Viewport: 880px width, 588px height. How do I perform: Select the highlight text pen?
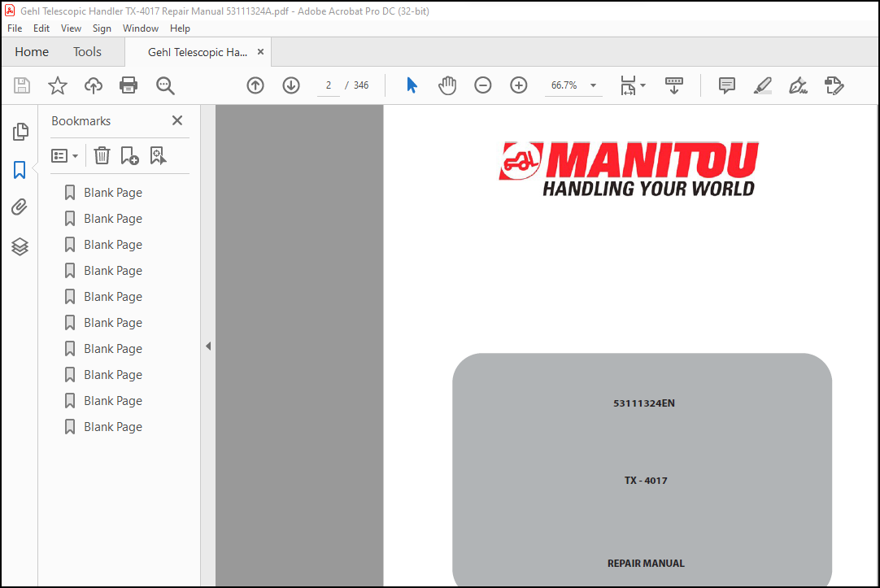click(x=763, y=85)
